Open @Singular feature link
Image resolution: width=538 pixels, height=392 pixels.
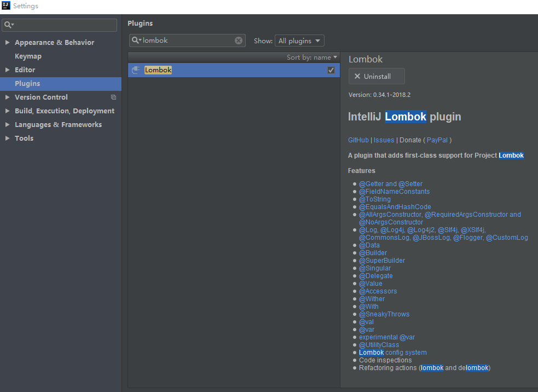click(375, 268)
